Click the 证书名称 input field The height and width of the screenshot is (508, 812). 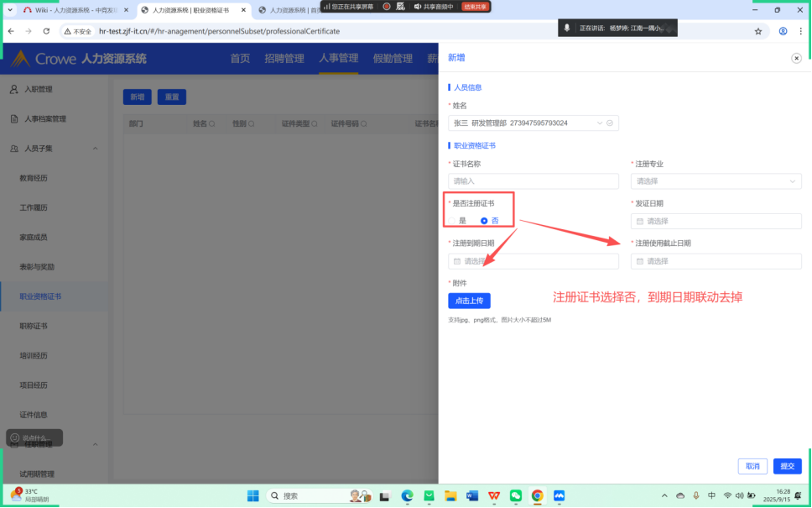tap(533, 181)
